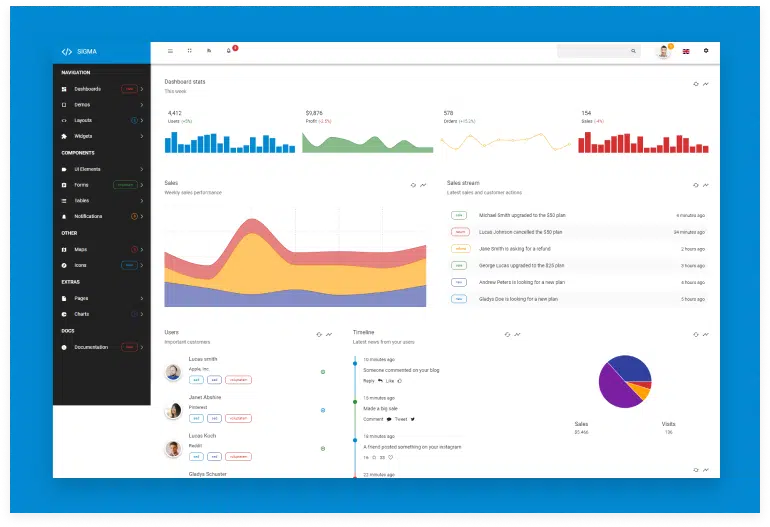This screenshot has width=770, height=527.
Task: Click Lucas smith avatar photo
Action: pos(173,372)
